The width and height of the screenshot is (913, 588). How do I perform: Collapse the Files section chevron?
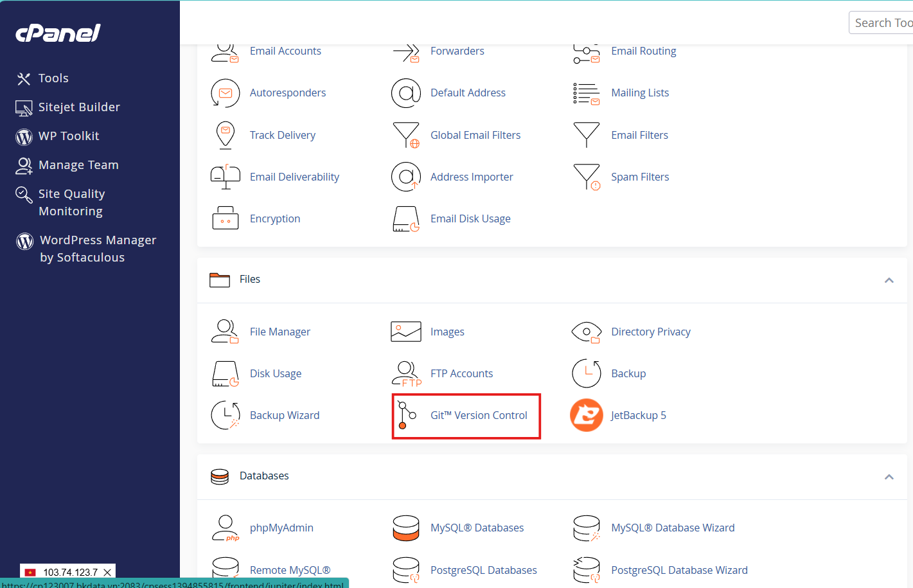click(x=889, y=280)
